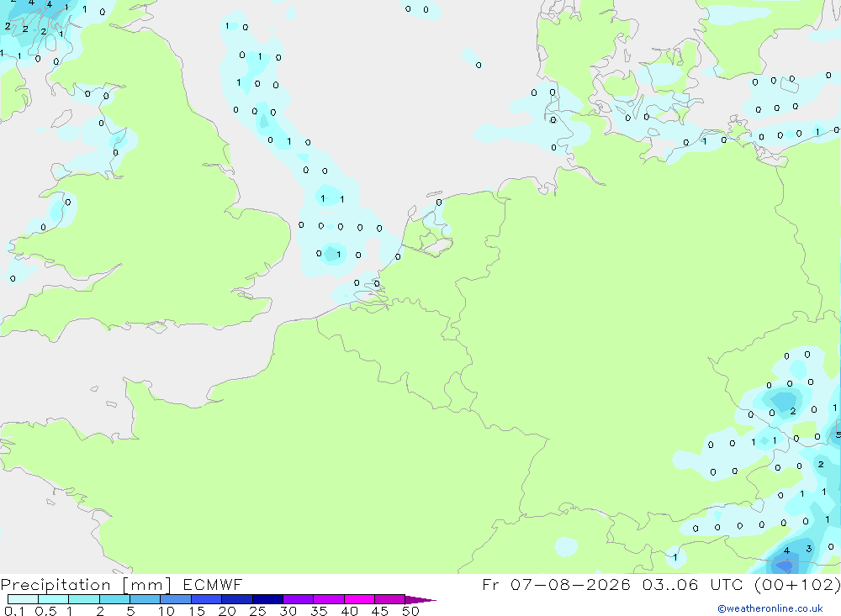
Task: Select the 45–50 mm legend swatch
Action: (x=389, y=599)
